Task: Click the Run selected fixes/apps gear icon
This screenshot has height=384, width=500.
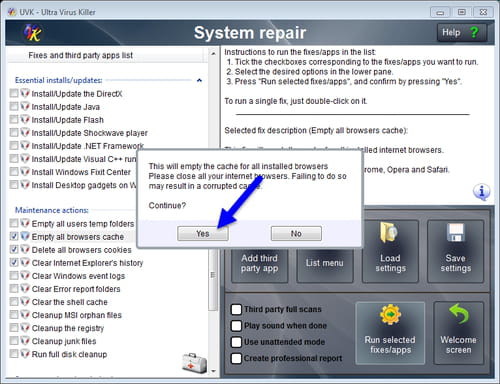Action: (x=390, y=314)
